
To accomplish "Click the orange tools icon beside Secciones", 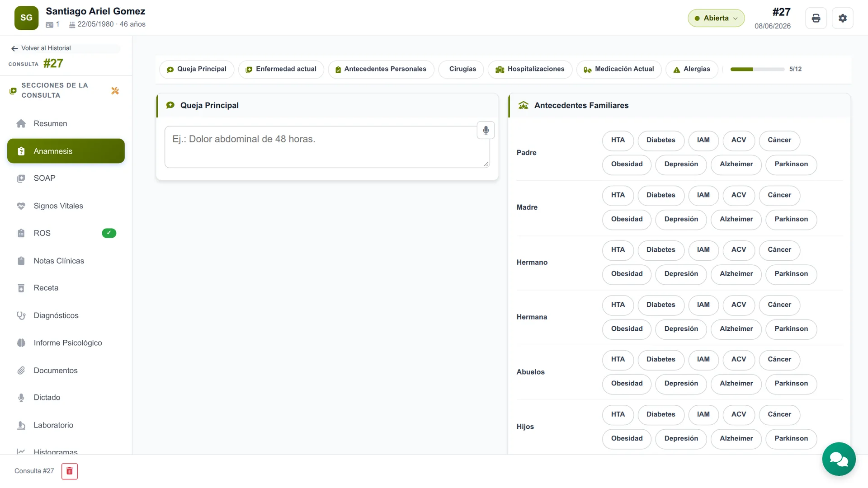I will click(115, 91).
